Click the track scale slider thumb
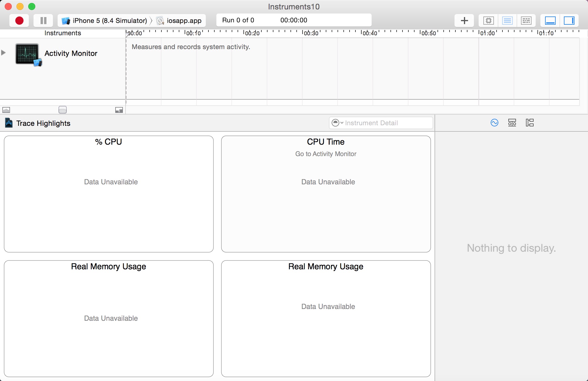The height and width of the screenshot is (381, 588). [63, 110]
